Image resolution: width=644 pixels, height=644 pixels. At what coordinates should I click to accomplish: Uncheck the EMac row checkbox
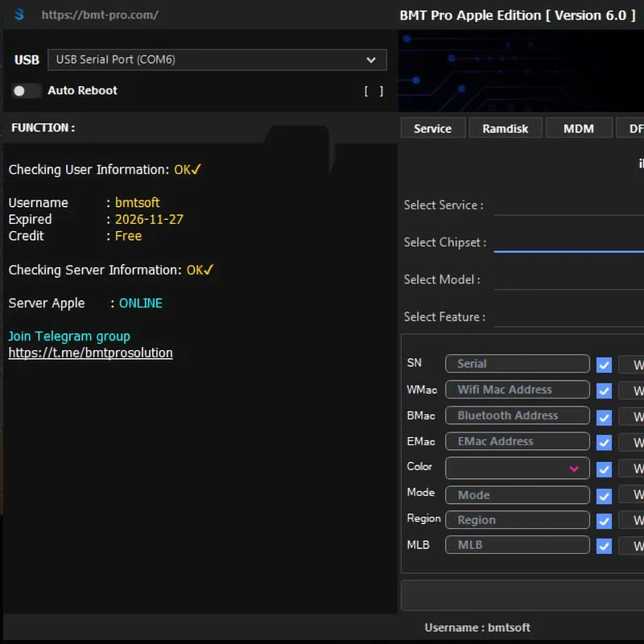coord(604,443)
